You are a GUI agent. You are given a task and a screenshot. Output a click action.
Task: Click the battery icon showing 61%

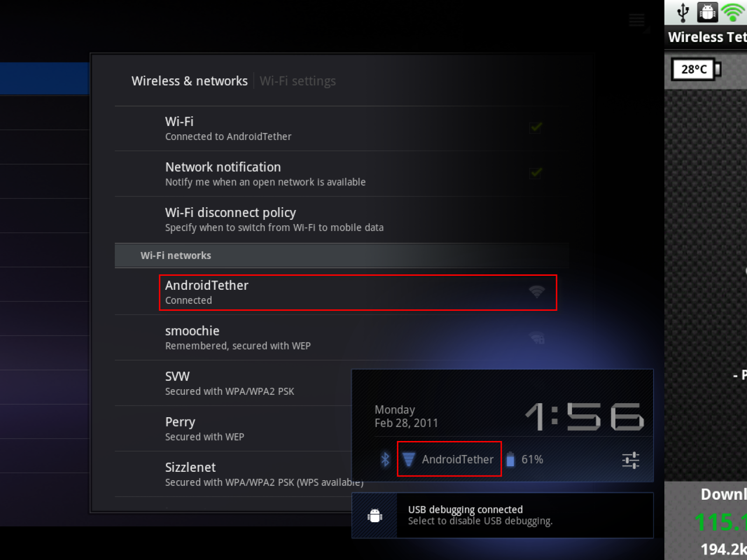coord(510,460)
